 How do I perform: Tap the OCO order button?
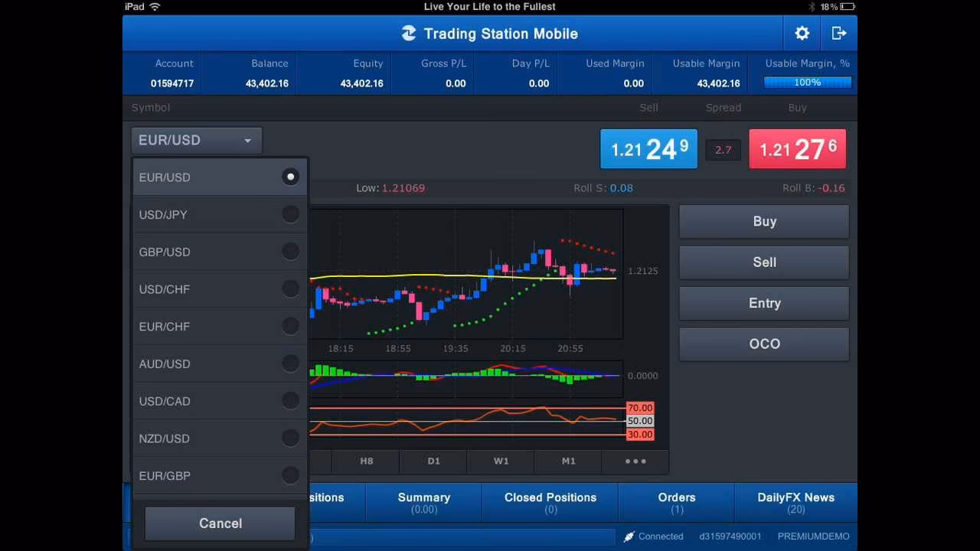point(764,344)
